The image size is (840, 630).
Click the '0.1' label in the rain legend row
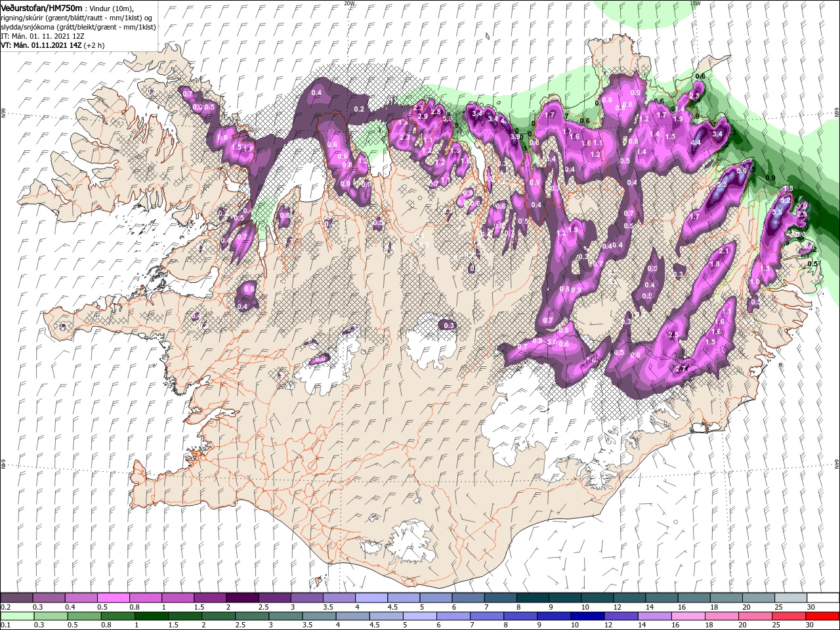click(x=7, y=625)
